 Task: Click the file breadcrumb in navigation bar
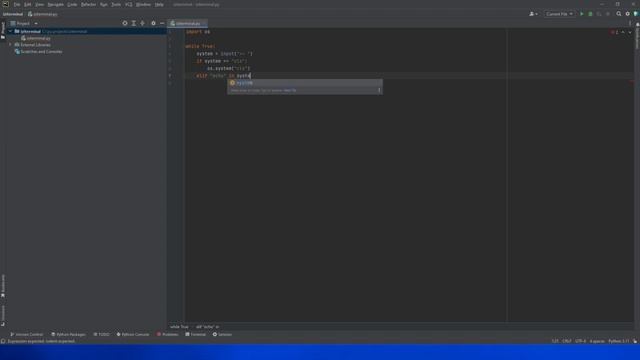click(42, 14)
